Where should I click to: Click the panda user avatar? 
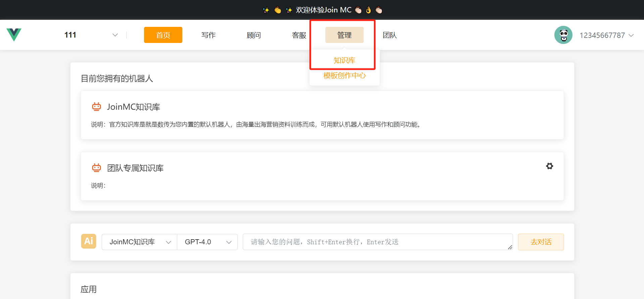(563, 35)
